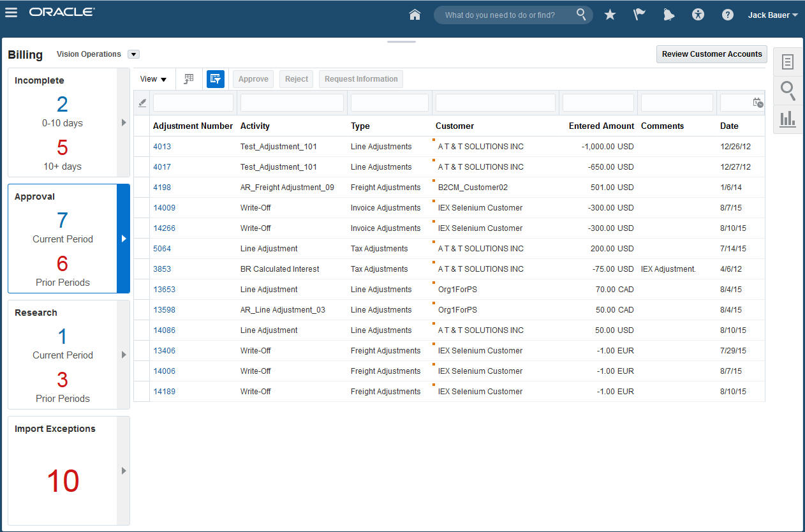Select Incomplete 10+ days count 5
The height and width of the screenshot is (532, 805).
point(62,148)
